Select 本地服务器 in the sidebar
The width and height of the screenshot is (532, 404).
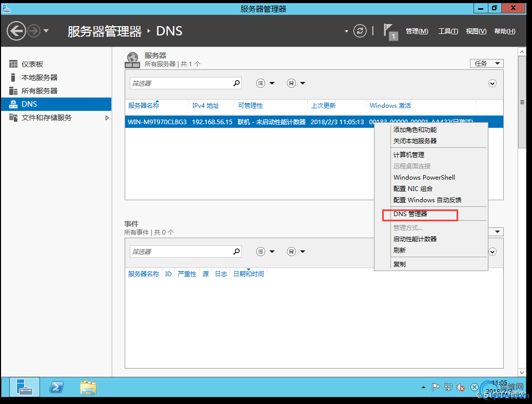tap(56, 78)
